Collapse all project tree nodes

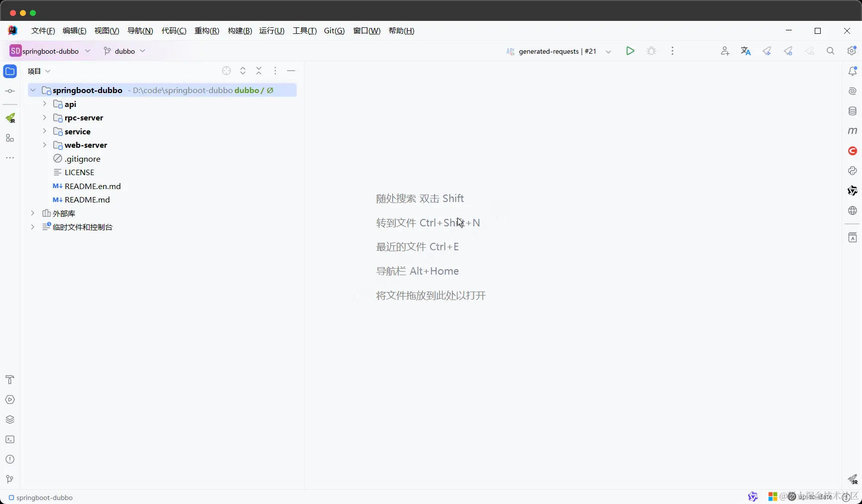259,71
